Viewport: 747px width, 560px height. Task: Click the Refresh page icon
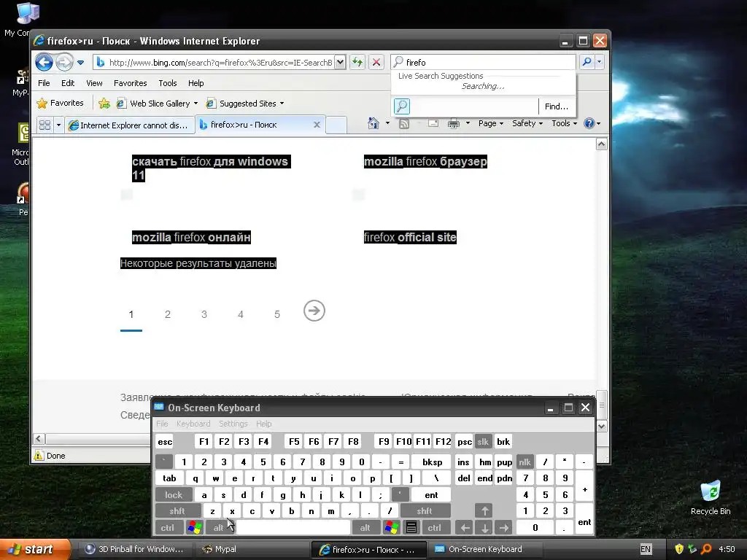pos(357,62)
